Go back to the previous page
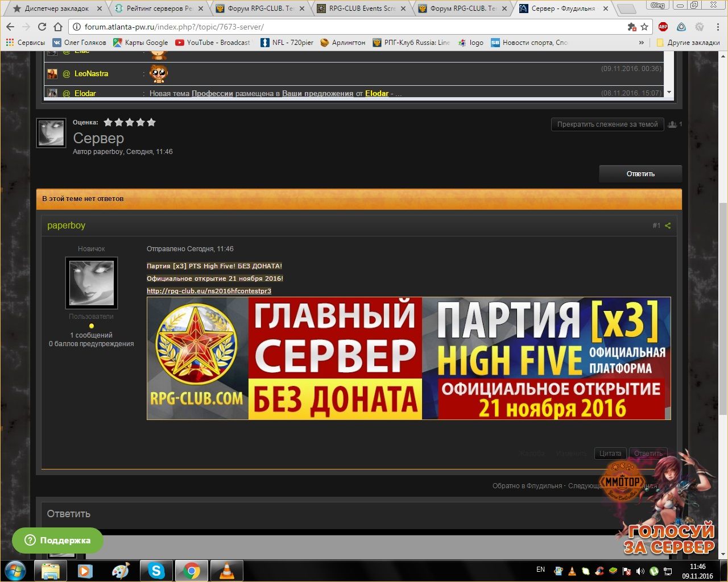Image resolution: width=728 pixels, height=582 pixels. click(x=10, y=27)
